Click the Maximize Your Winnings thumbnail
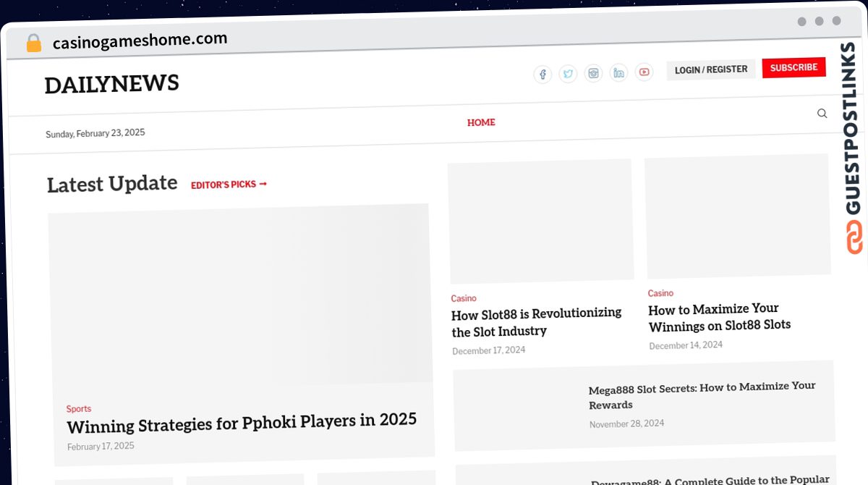 [737, 216]
